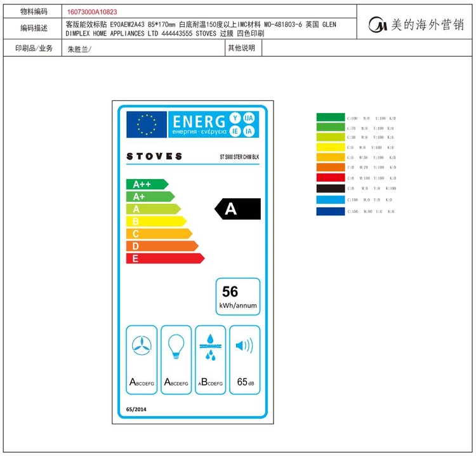The width and height of the screenshot is (476, 456).
Task: Click the EU flag with stars
Action: [147, 124]
